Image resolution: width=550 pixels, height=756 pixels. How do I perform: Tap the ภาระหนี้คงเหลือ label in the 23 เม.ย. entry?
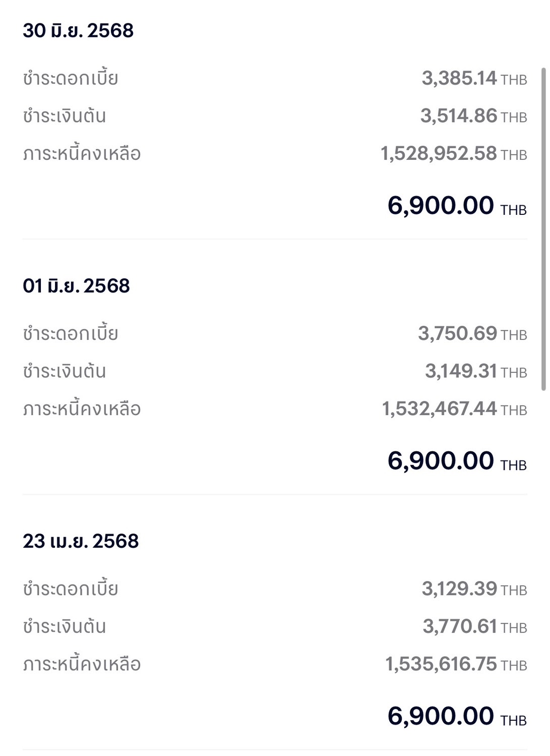tap(82, 664)
